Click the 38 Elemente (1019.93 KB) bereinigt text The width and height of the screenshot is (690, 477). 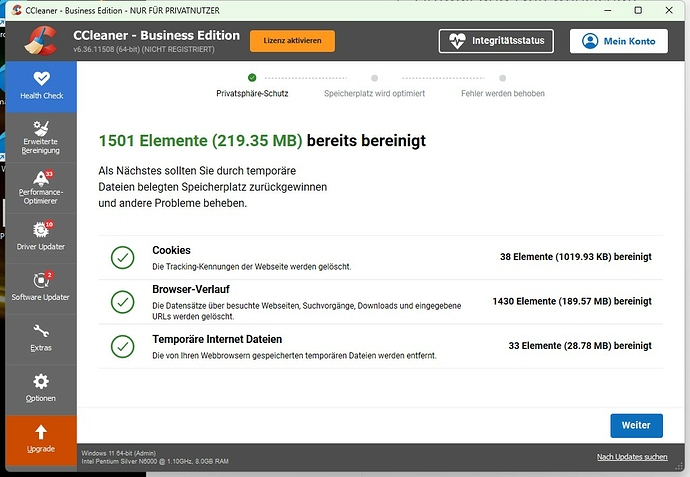[x=576, y=257]
